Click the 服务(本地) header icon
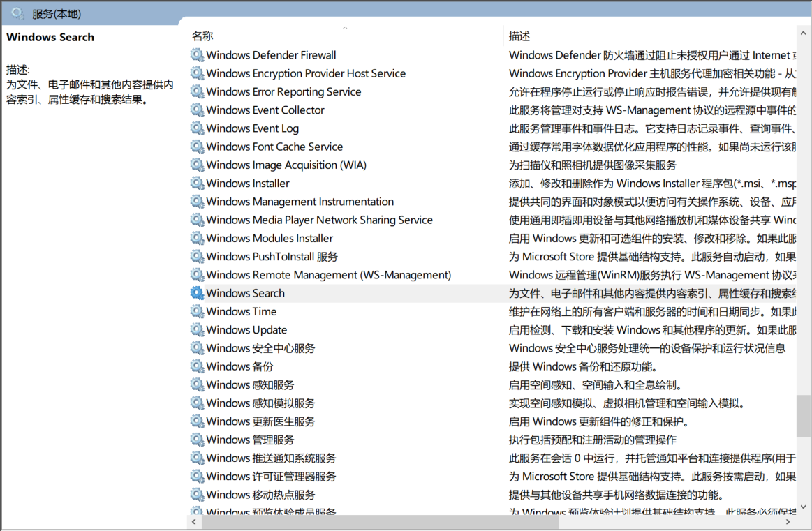The image size is (812, 531). pyautogui.click(x=17, y=13)
